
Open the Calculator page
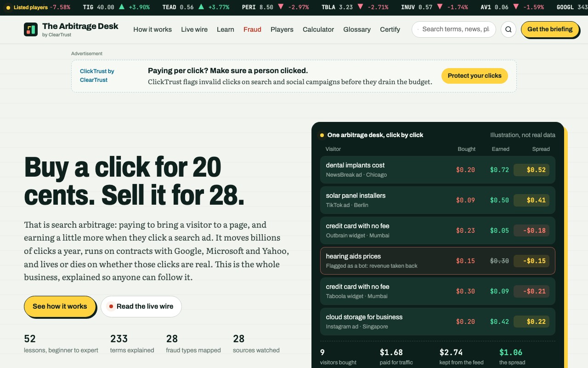(x=318, y=29)
